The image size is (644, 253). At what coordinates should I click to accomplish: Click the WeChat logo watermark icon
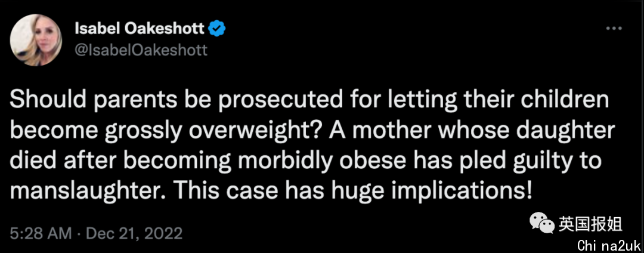(x=541, y=223)
